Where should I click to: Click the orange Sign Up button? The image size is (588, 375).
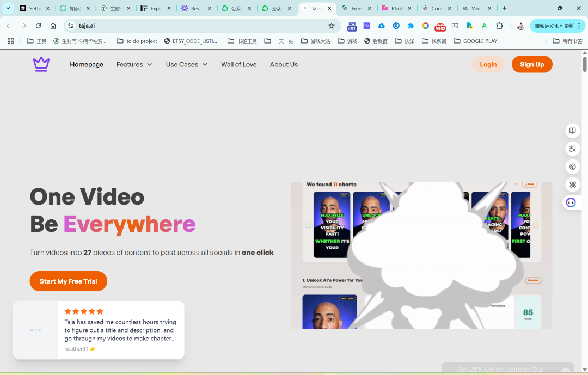[x=532, y=65]
